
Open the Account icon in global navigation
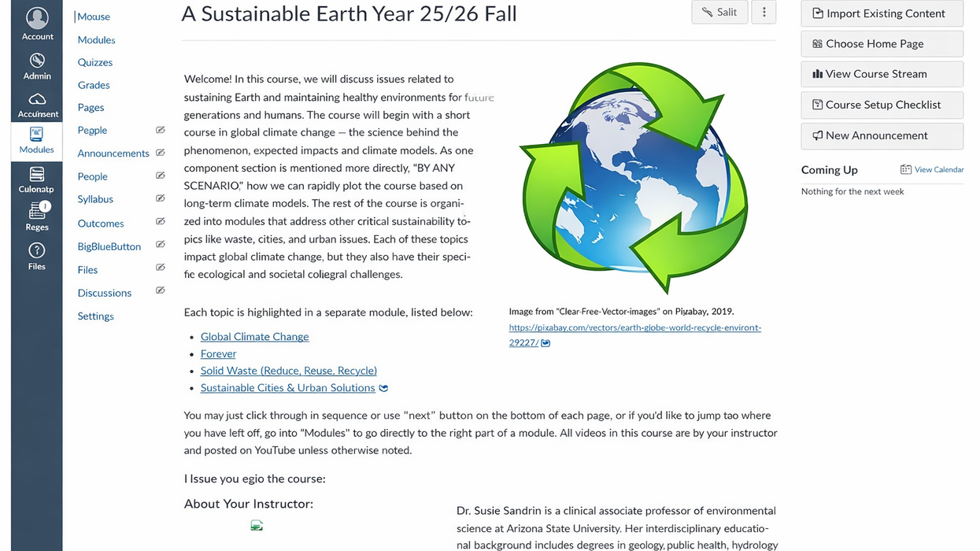37,17
